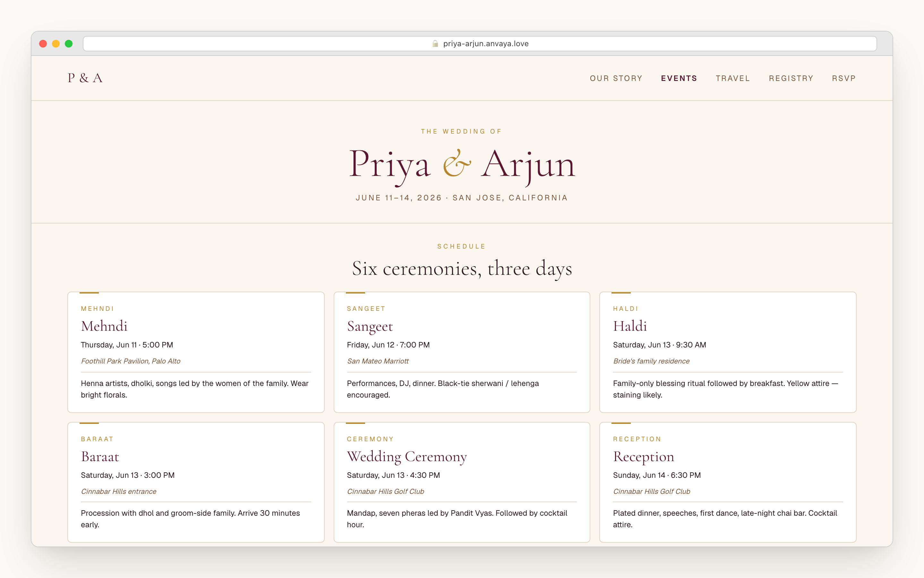
Task: Click Friday, Jun 12 · 7:00 PM date
Action: point(388,345)
